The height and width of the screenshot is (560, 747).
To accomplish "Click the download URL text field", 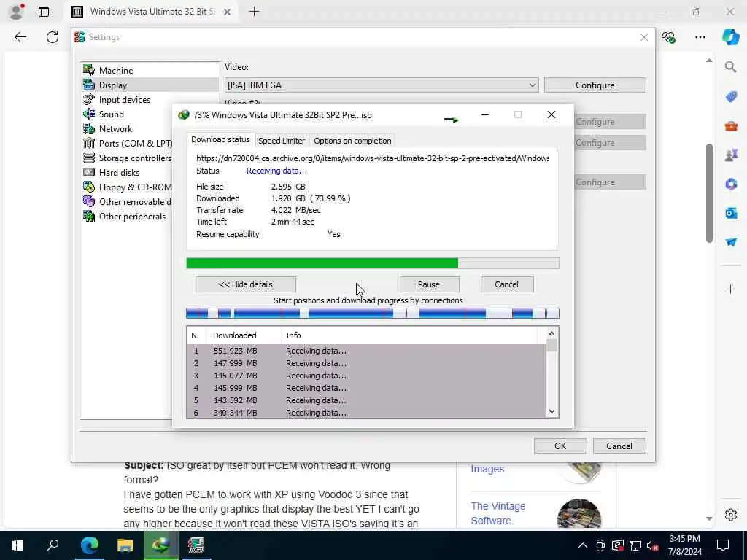I will point(372,158).
